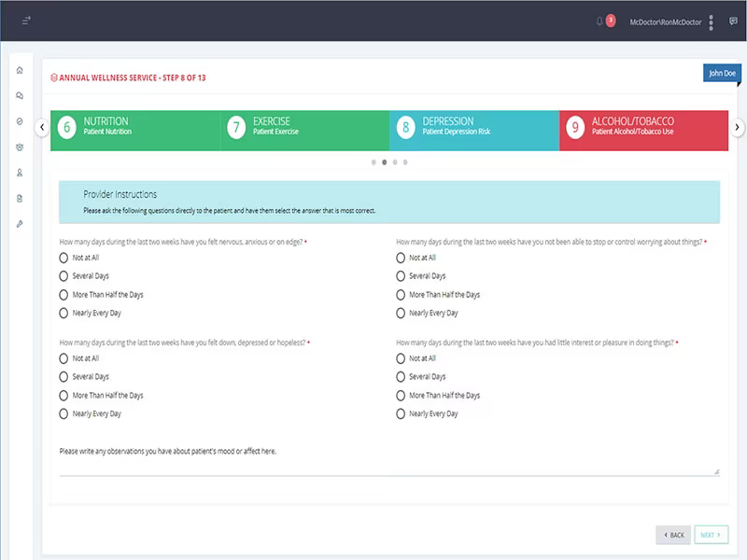Image resolution: width=747 pixels, height=560 pixels.
Task: Pick More Than Half the Days for little interest
Action: 401,395
